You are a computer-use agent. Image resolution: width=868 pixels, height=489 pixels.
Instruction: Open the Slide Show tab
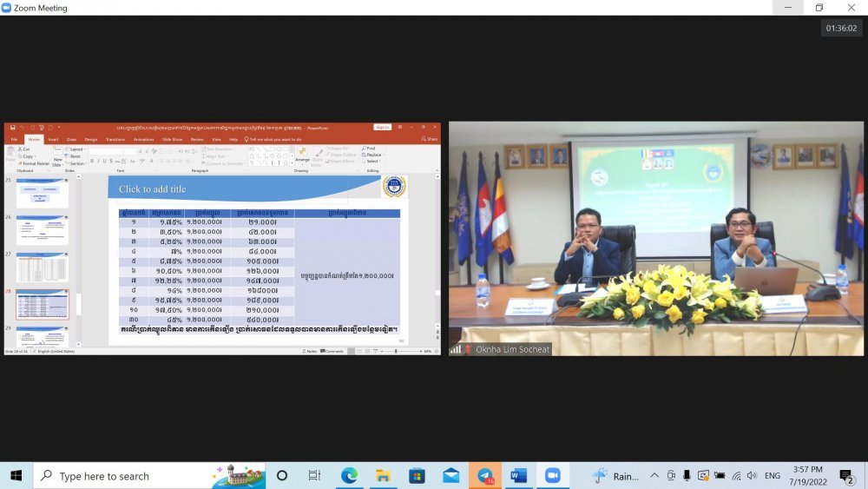174,139
